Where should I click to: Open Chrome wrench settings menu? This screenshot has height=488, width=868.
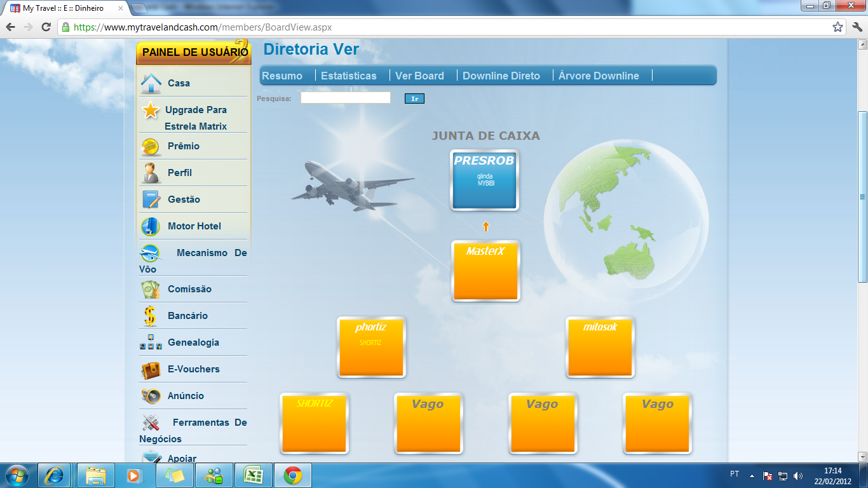coord(857,27)
